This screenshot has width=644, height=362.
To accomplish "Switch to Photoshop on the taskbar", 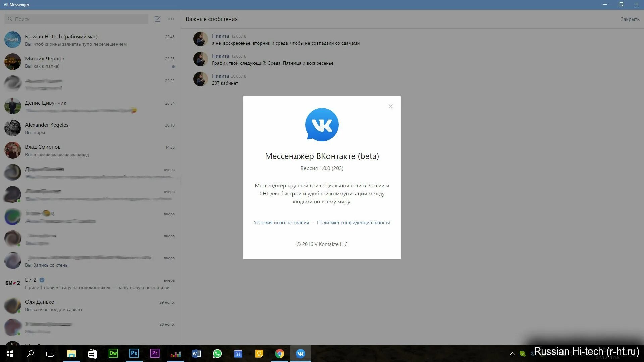I will coord(134,353).
